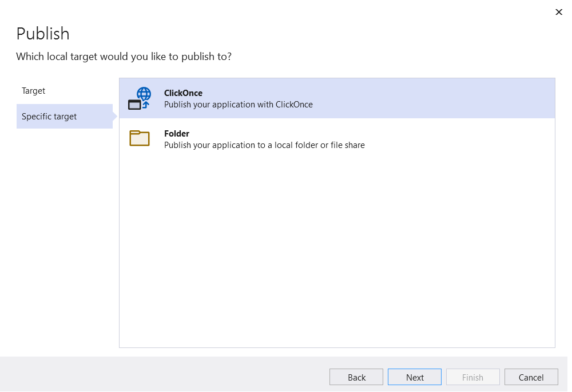Click the Cancel button
The image size is (572, 392).
(x=531, y=377)
